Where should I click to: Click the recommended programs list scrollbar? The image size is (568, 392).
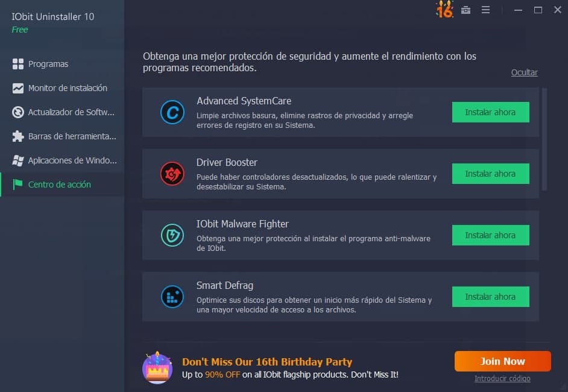[544, 139]
